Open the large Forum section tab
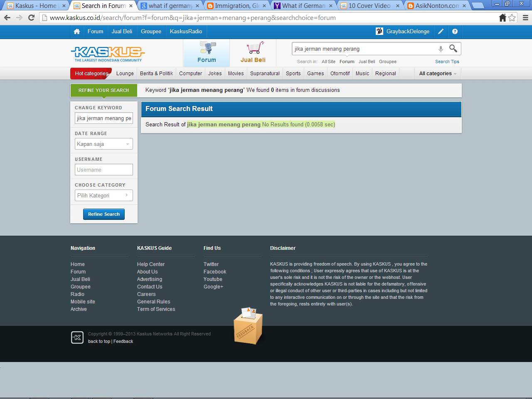 [x=207, y=53]
